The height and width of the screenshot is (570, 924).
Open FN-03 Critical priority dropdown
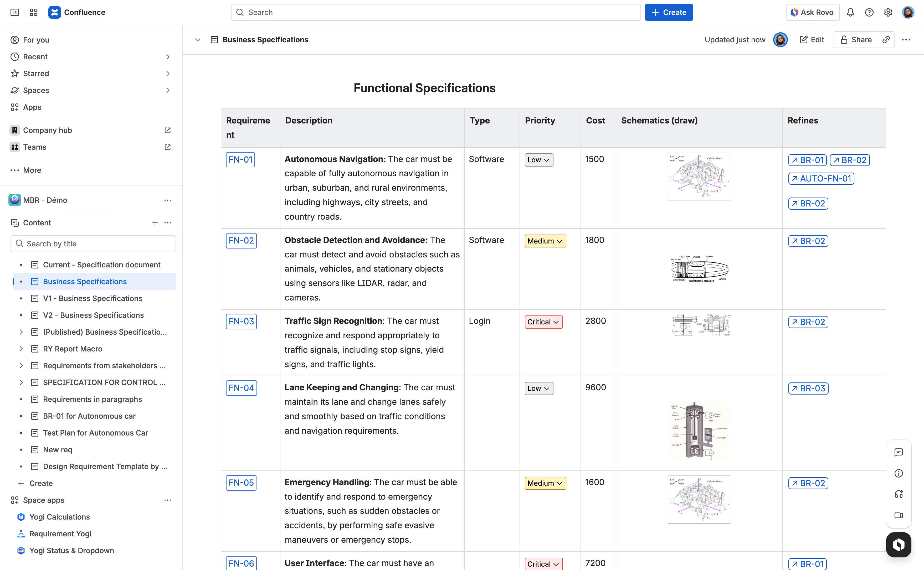pos(543,322)
